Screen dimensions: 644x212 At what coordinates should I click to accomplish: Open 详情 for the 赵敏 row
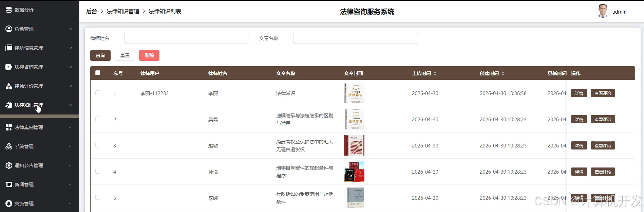click(x=579, y=145)
